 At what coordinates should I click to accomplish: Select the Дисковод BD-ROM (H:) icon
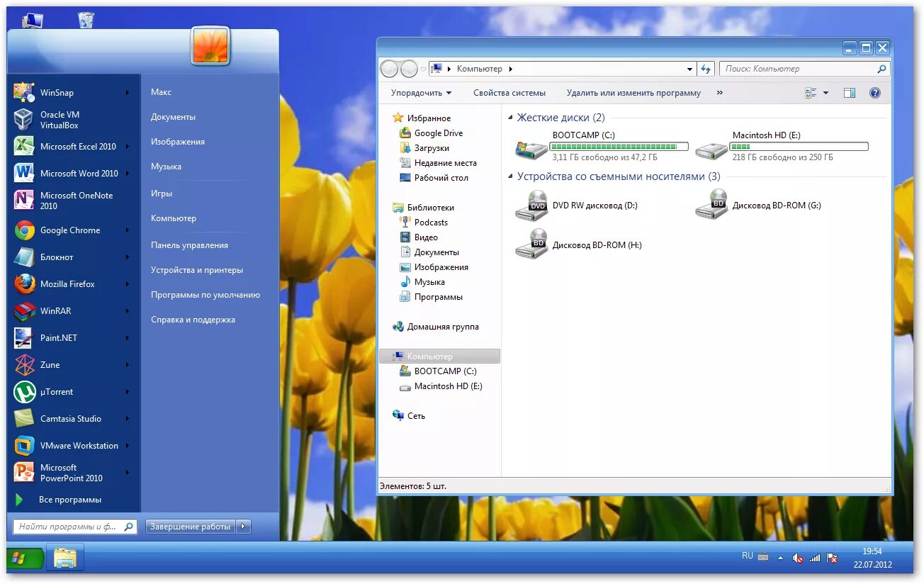point(531,245)
